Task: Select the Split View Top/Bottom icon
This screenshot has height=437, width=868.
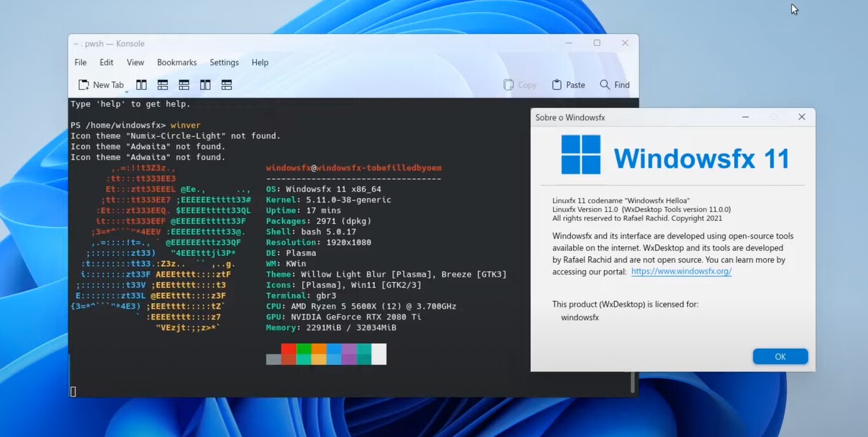Action: click(x=162, y=84)
